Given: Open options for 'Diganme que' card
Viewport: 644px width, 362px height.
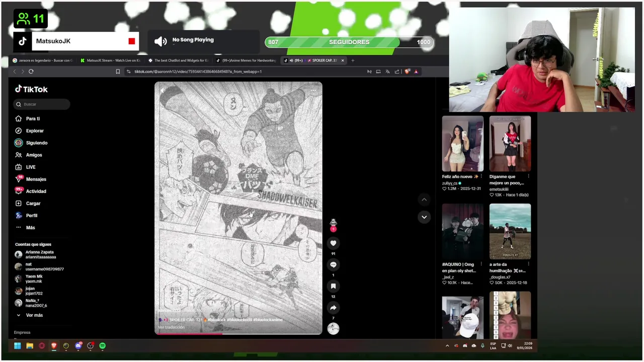Looking at the screenshot, I should [528, 177].
